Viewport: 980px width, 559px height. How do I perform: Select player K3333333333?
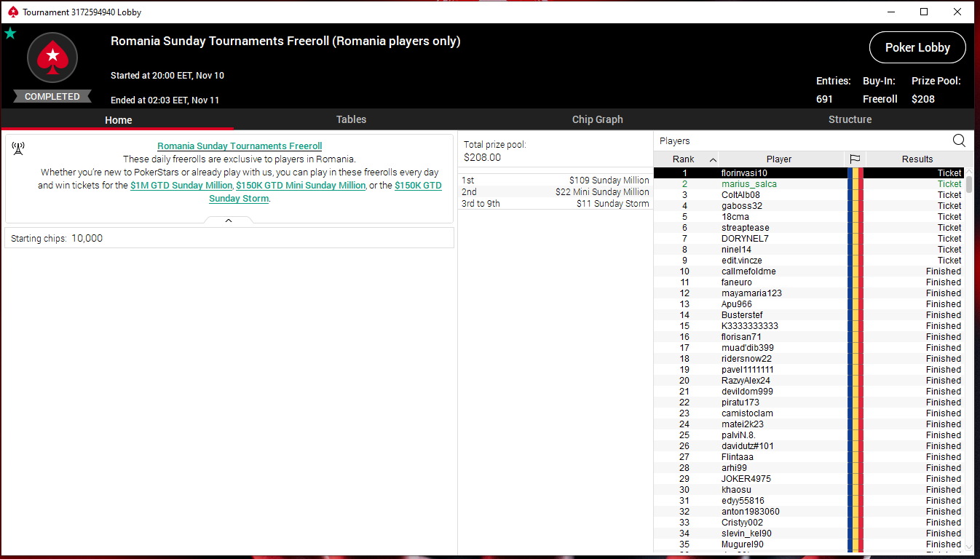pos(809,326)
